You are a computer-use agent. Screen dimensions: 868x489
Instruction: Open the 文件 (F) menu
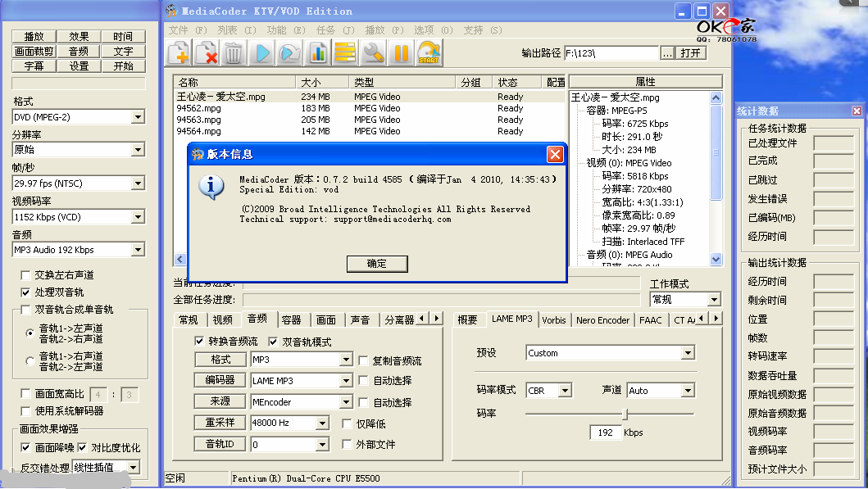click(188, 29)
